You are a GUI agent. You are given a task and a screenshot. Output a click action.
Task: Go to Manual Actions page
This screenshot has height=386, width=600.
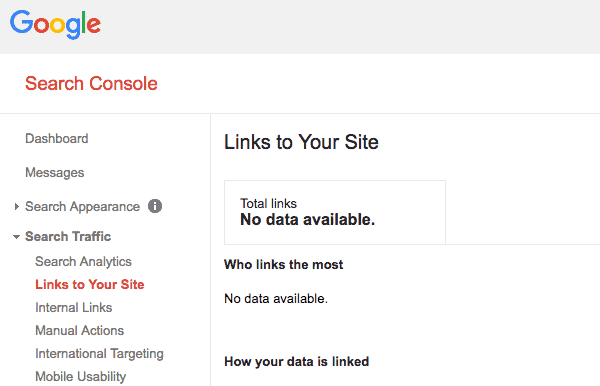tap(80, 331)
